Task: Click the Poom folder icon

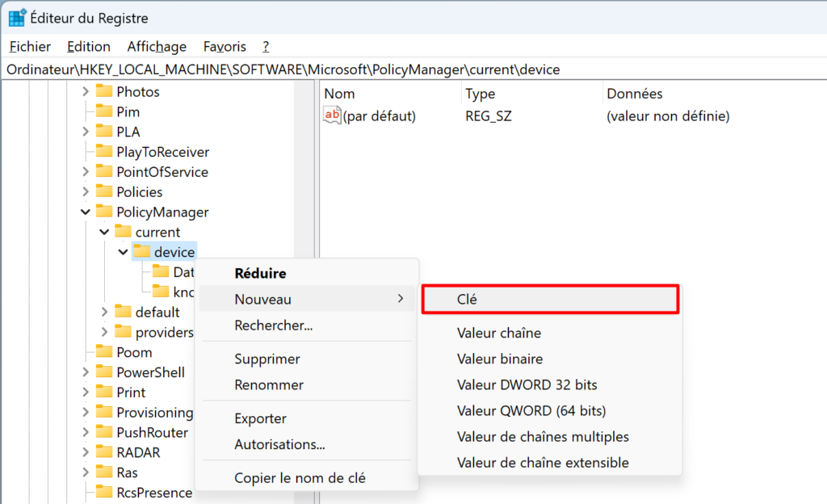Action: tap(104, 351)
